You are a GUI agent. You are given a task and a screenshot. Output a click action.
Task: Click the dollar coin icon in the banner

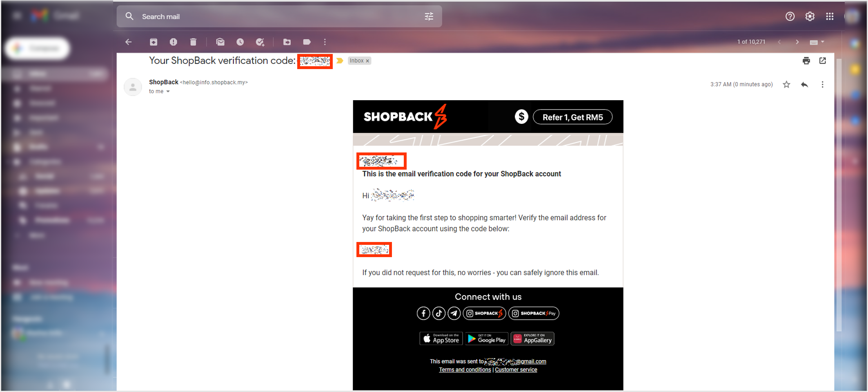521,117
